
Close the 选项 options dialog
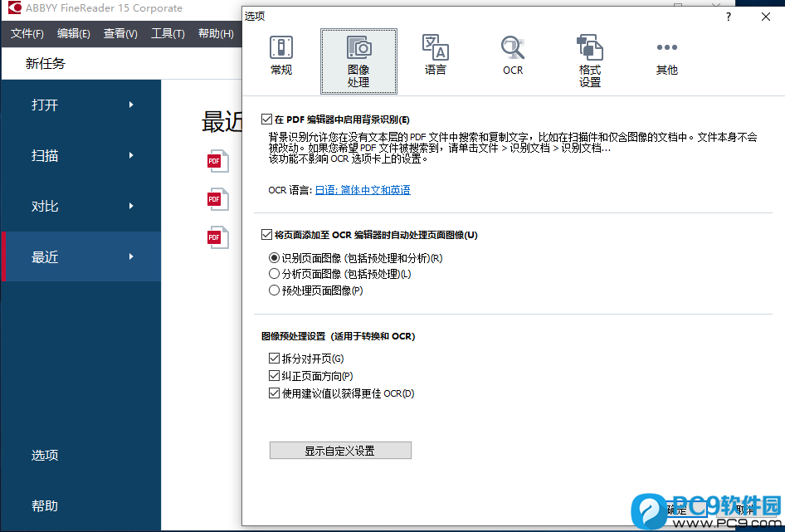tap(765, 17)
